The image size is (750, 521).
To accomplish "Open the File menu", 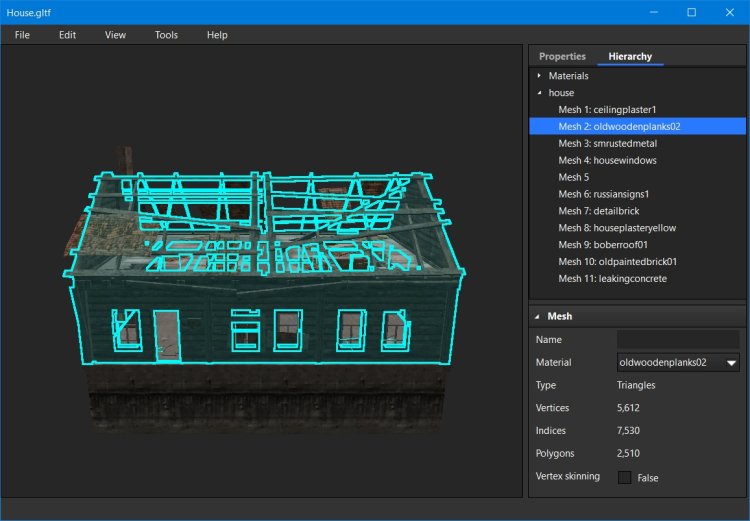I will point(22,35).
